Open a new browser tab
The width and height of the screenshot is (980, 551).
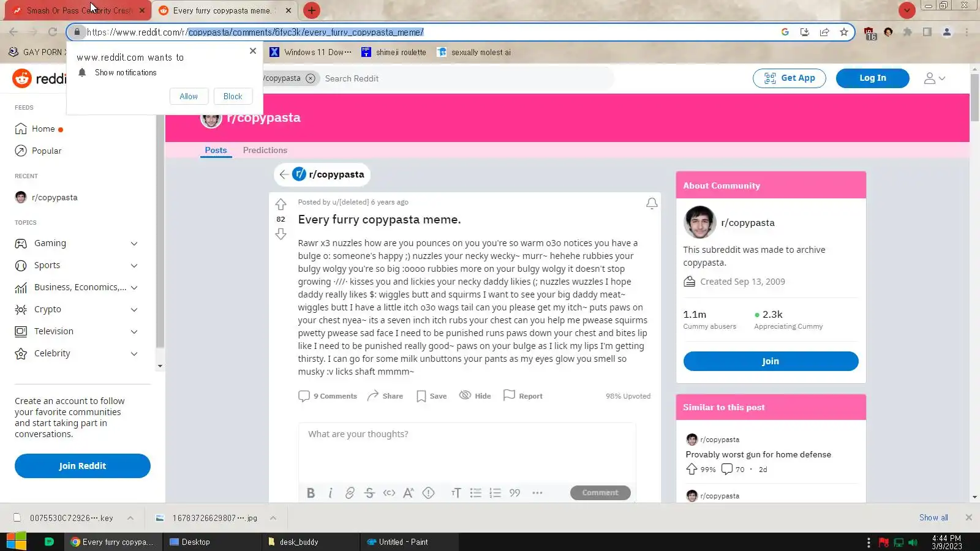coord(312,10)
